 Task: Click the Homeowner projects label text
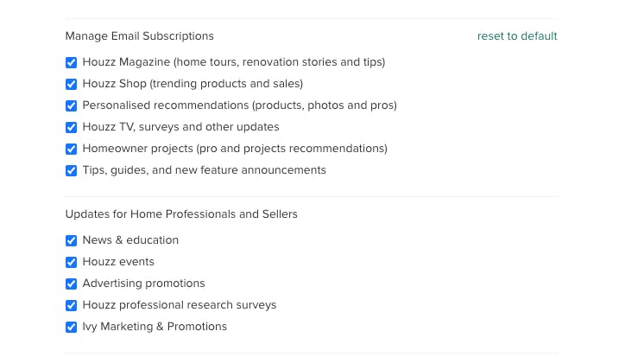[235, 149]
